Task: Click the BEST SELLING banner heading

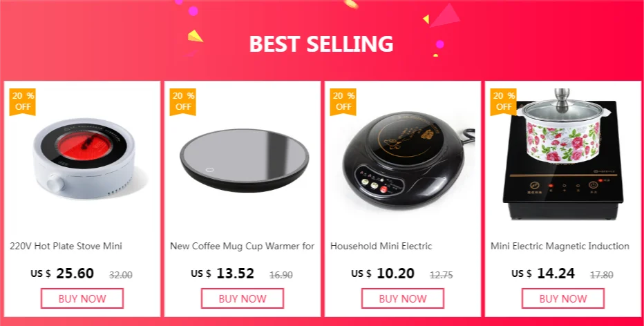Action: [x=321, y=44]
